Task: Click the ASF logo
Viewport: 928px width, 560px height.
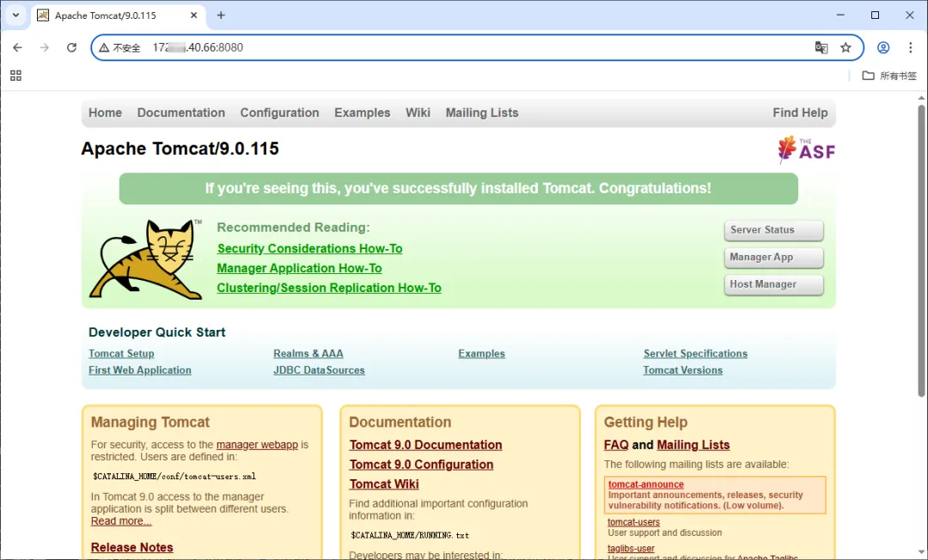Action: click(806, 149)
